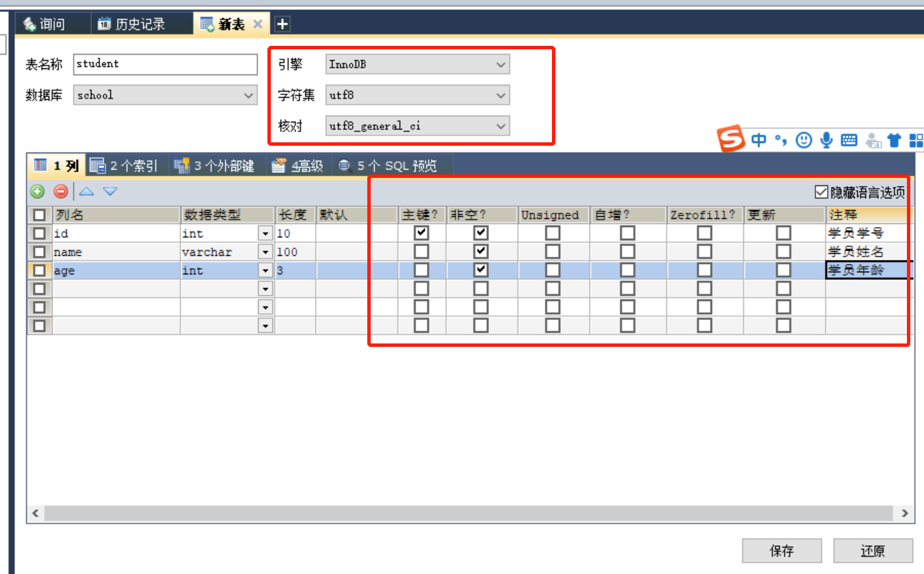Select the 'id' column name cell
The image size is (924, 574).
point(116,233)
